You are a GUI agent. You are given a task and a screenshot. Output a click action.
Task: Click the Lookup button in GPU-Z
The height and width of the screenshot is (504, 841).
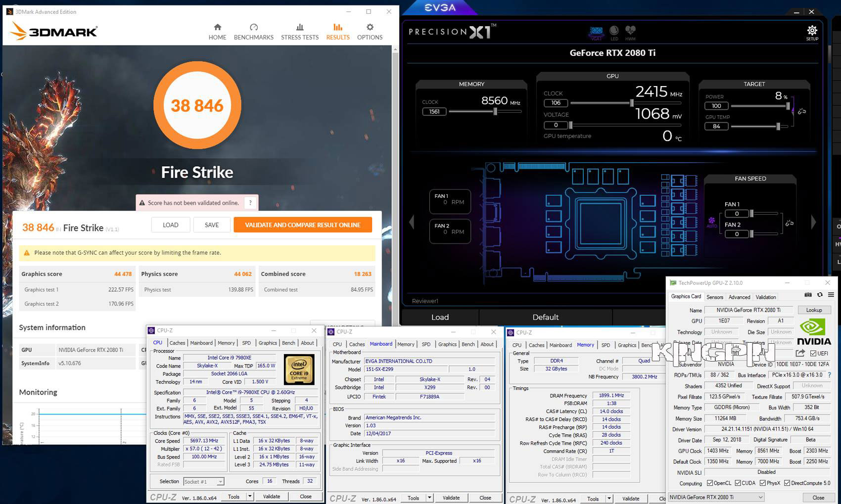[814, 310]
